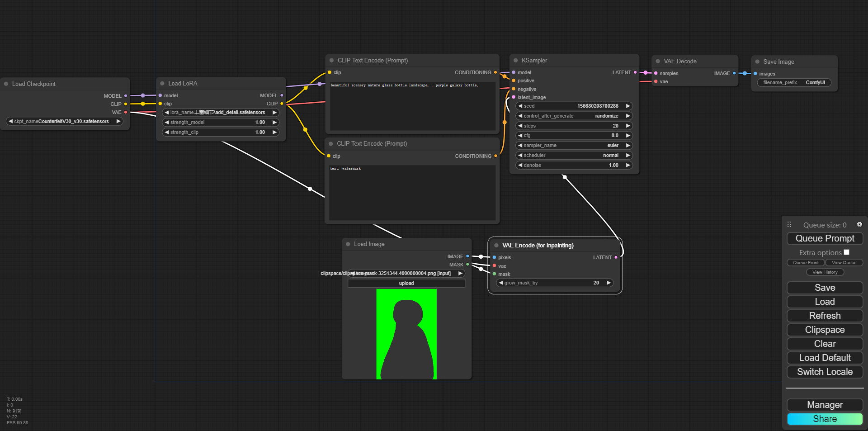This screenshot has width=868, height=431.
Task: Open Clipspace
Action: [825, 330]
